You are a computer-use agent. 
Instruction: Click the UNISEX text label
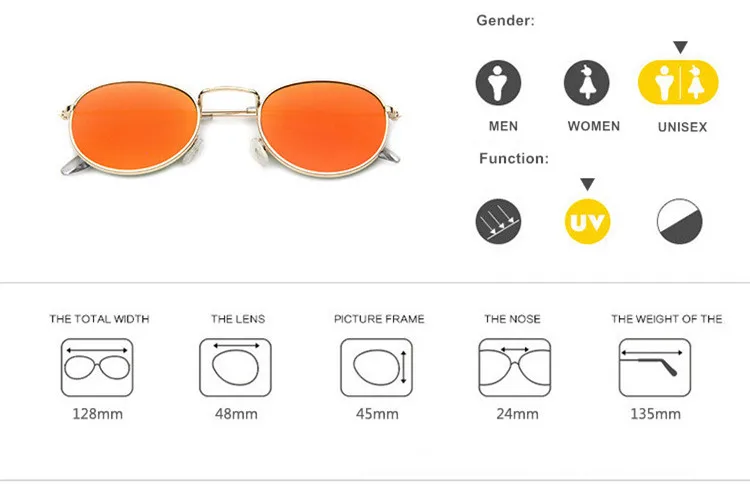coord(682,127)
